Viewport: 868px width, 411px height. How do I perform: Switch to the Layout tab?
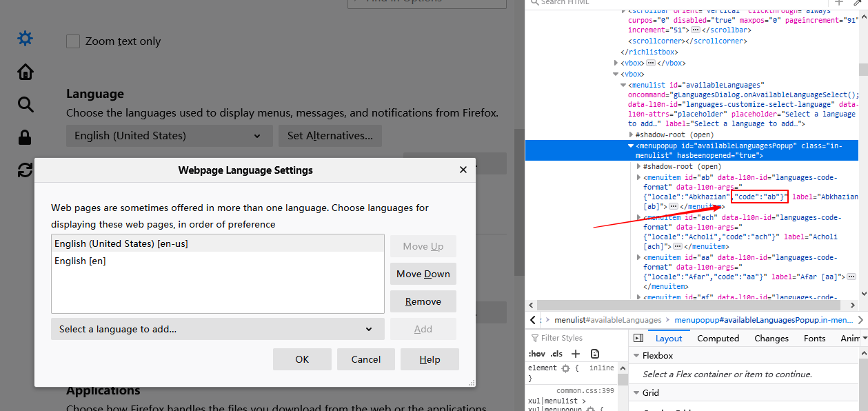(x=669, y=339)
